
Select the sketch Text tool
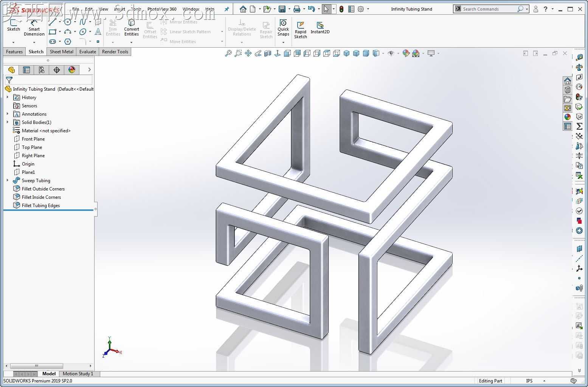click(98, 32)
